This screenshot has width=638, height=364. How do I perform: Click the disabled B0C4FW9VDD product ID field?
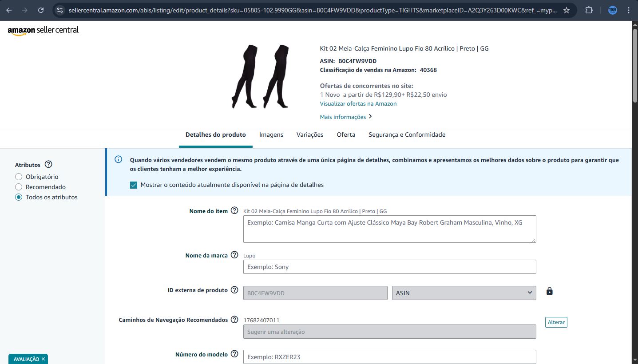(x=315, y=293)
